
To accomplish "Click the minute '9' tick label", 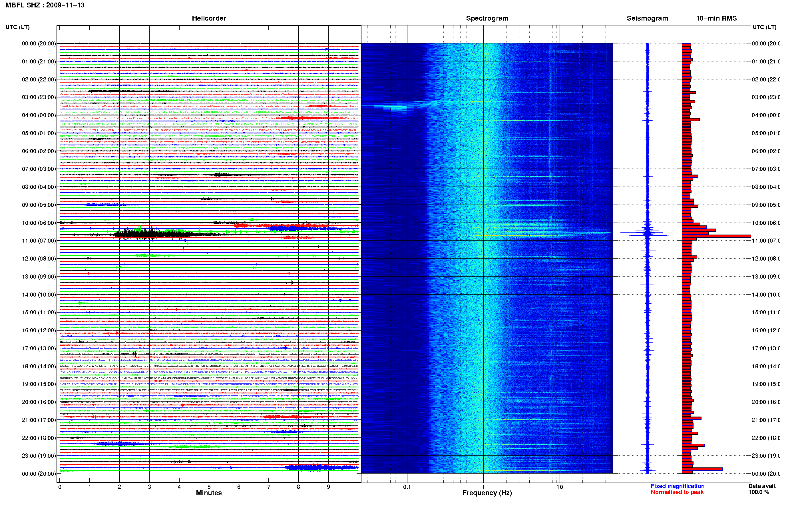I will point(328,487).
